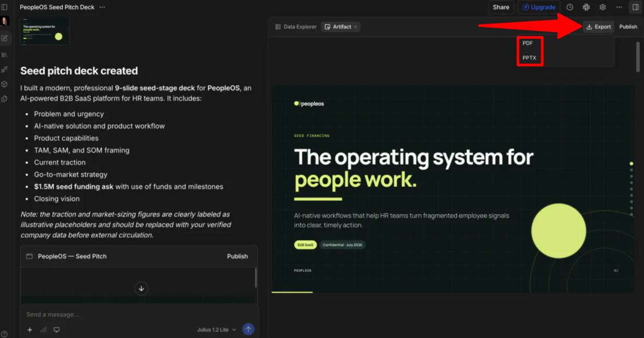This screenshot has width=644, height=338.
Task: Open the pitch deck thumbnail preview in chat
Action: pos(45,31)
